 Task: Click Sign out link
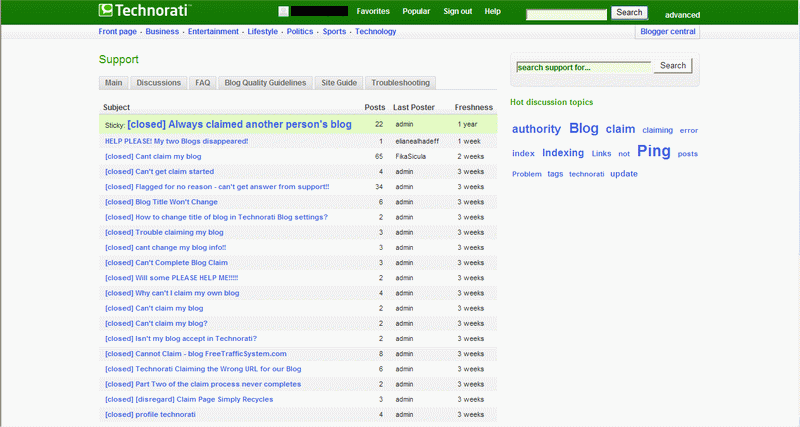[x=458, y=11]
